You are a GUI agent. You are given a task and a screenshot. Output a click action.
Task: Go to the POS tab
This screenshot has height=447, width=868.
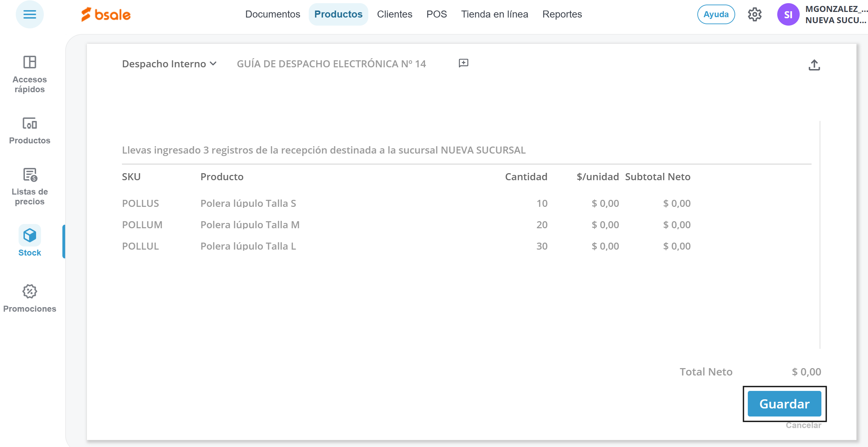tap(436, 14)
